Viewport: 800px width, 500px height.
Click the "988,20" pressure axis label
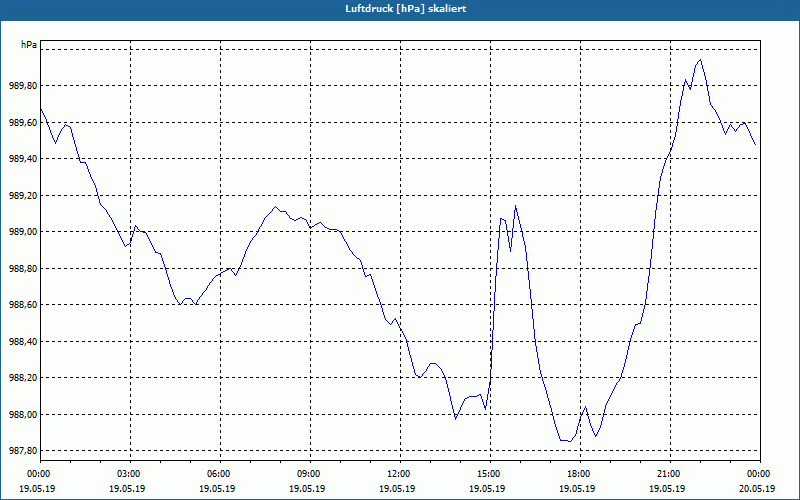coord(23,378)
